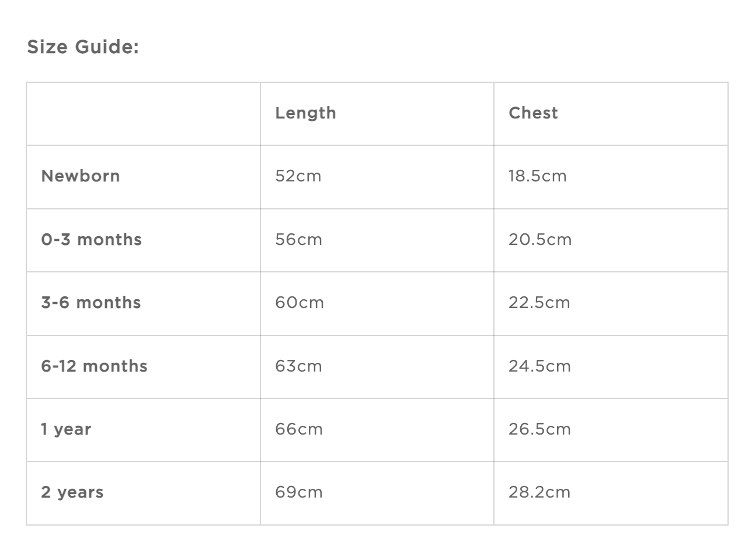Select the Newborn row label
Image resolution: width=752 pixels, height=560 pixels.
[81, 176]
